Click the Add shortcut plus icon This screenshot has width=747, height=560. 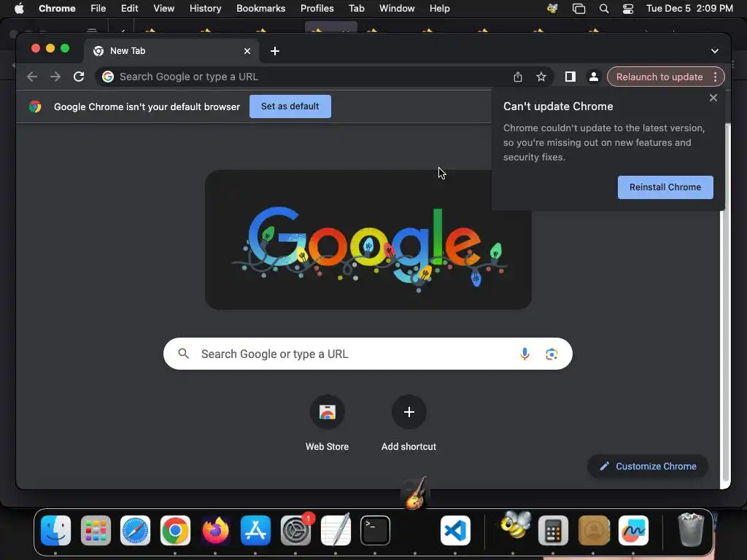click(409, 412)
